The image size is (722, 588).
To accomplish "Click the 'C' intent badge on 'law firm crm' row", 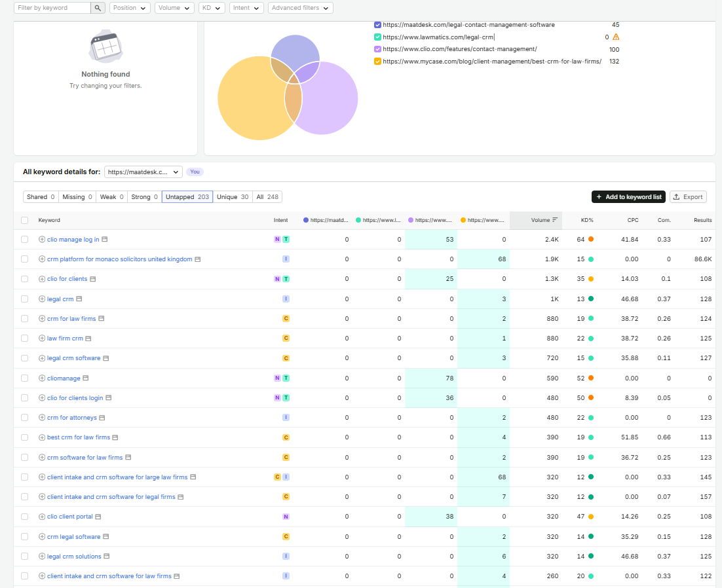I will tap(286, 338).
